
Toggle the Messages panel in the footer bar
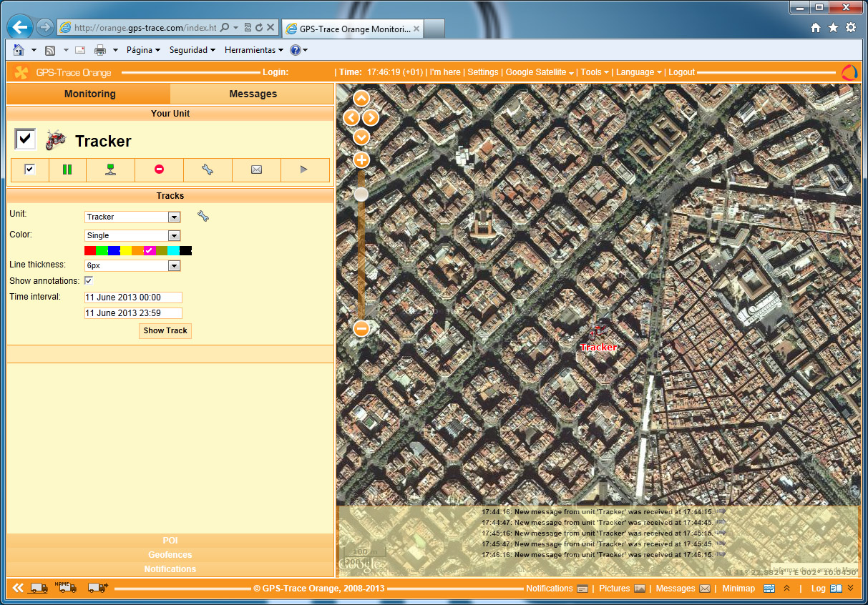683,589
